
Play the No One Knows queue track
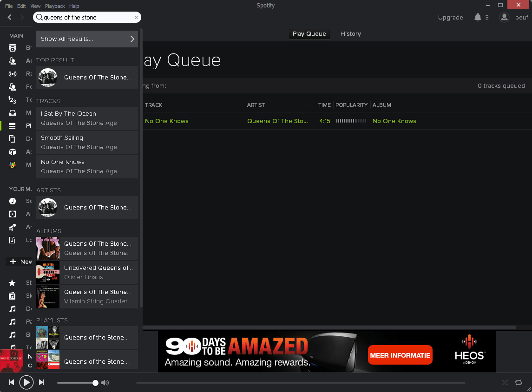(167, 121)
